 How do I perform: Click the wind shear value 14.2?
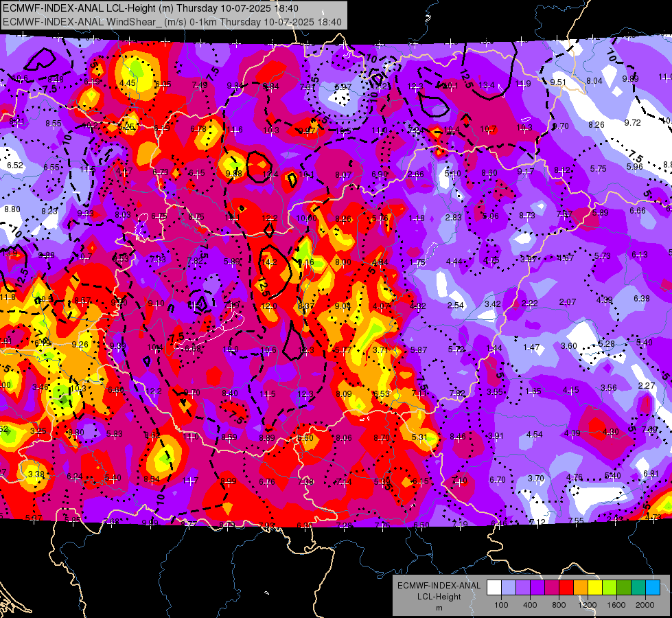269,262
